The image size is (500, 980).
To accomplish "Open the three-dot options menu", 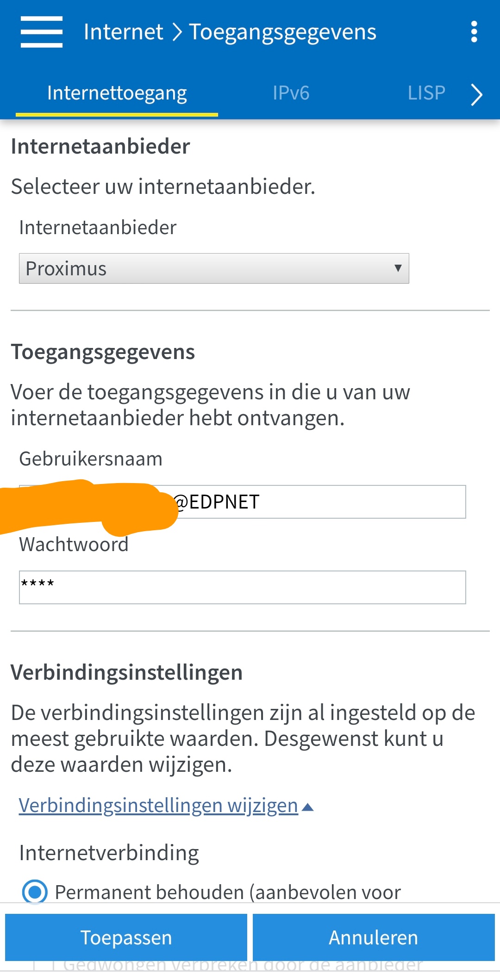I will [x=474, y=32].
